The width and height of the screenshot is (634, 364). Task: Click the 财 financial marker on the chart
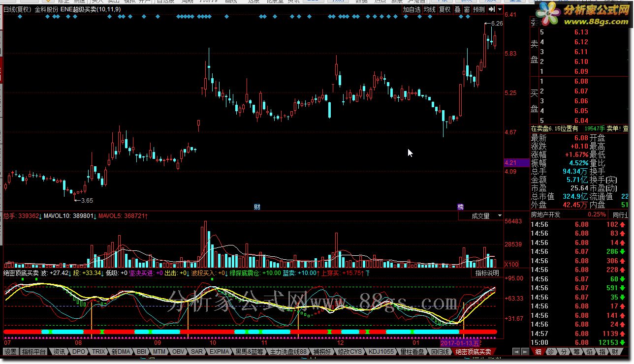[x=257, y=207]
